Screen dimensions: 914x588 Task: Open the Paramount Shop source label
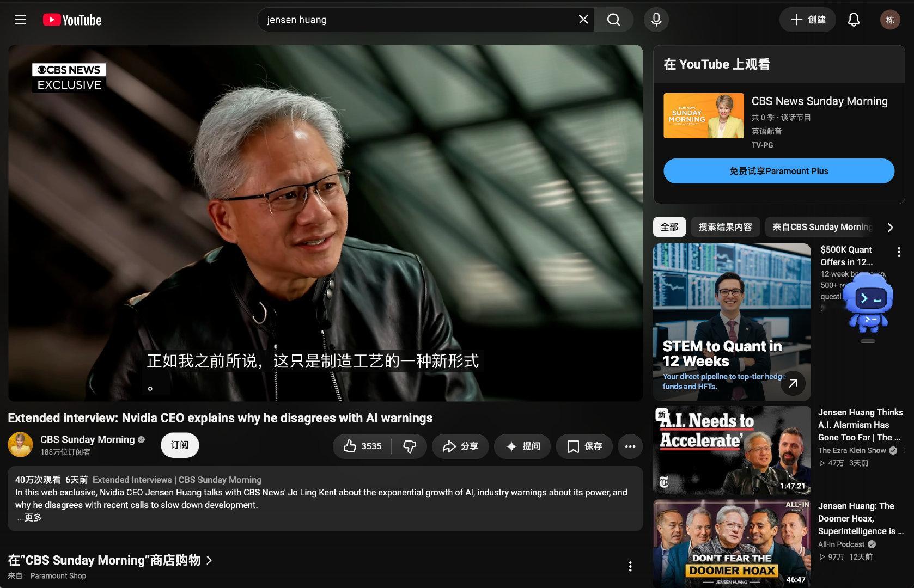coord(58,575)
